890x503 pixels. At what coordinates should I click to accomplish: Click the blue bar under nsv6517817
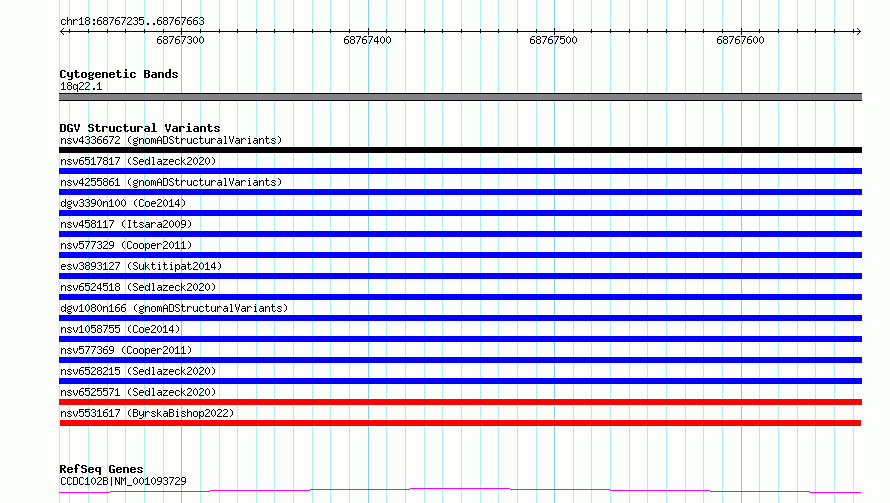click(x=460, y=171)
